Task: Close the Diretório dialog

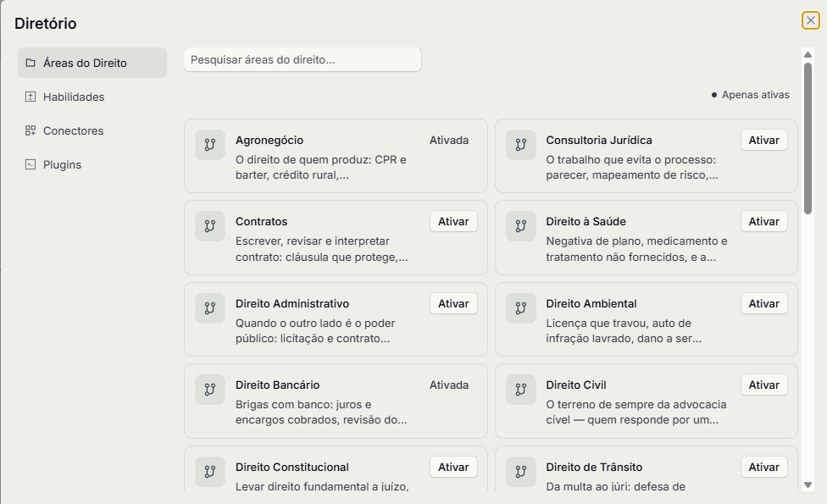Action: click(811, 20)
